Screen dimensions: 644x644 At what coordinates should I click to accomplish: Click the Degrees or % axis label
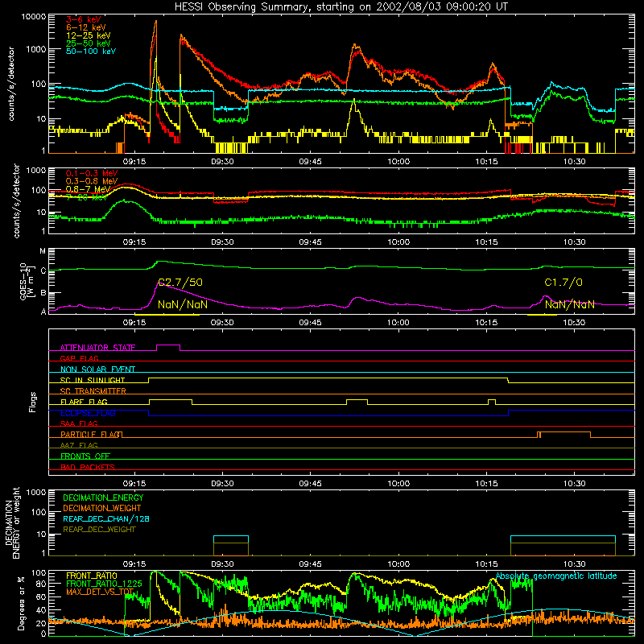pyautogui.click(x=21, y=604)
